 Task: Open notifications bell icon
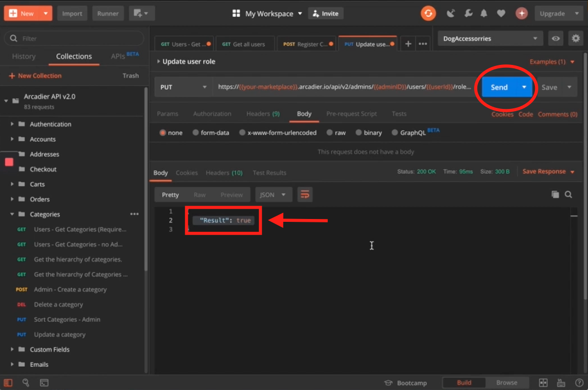(x=484, y=14)
